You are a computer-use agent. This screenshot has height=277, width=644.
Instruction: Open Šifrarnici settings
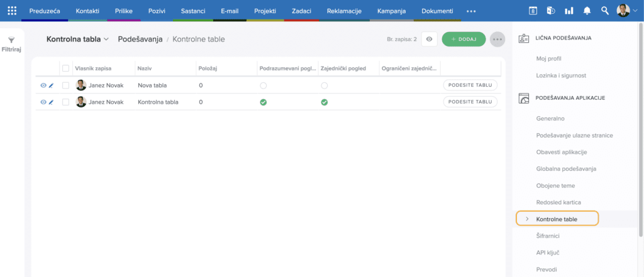click(548, 236)
